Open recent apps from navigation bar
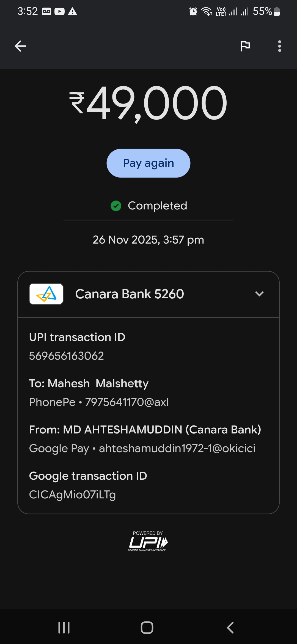This screenshot has width=297, height=644. [64, 628]
